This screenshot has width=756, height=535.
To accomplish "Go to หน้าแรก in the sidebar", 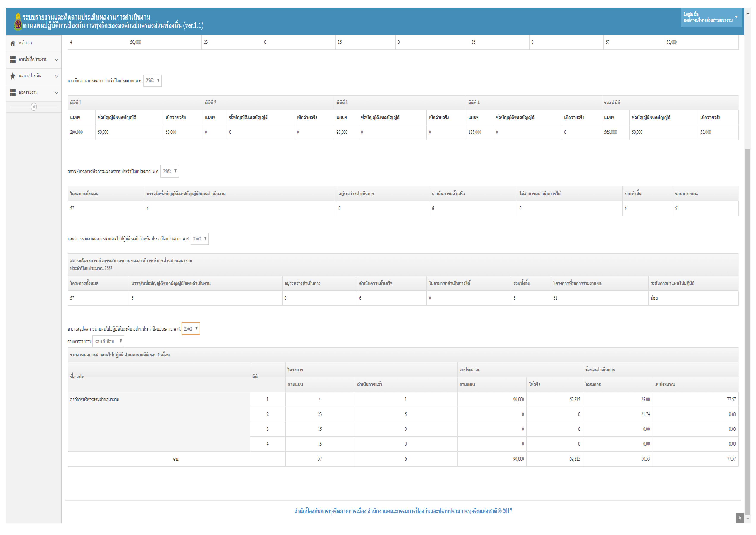I will [x=25, y=43].
